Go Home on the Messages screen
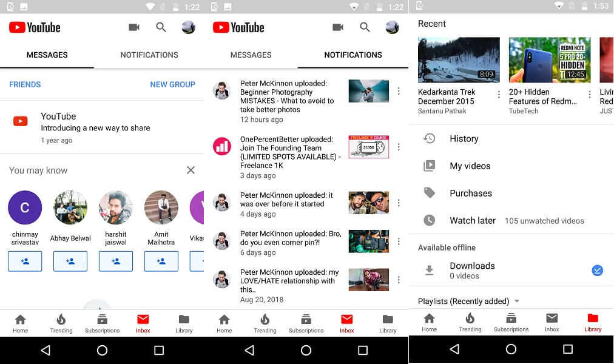Viewport: 614px width, 364px height. tap(21, 324)
